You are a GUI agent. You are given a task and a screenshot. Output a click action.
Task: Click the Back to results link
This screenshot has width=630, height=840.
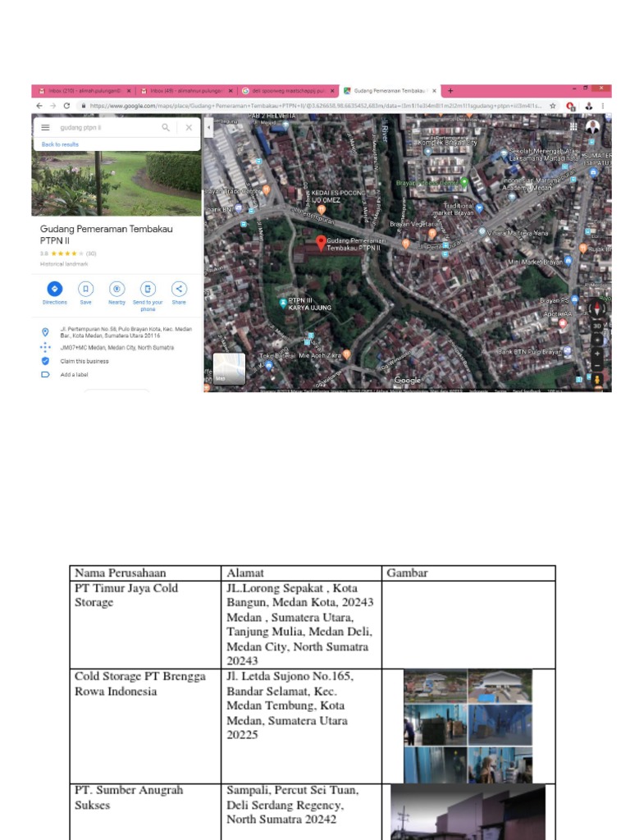tap(60, 144)
